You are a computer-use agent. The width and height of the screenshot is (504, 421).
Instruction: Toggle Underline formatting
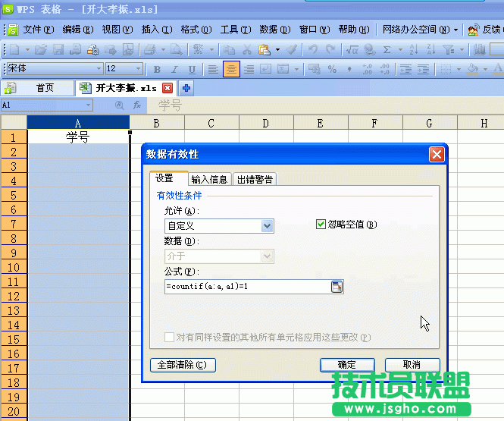tap(192, 69)
